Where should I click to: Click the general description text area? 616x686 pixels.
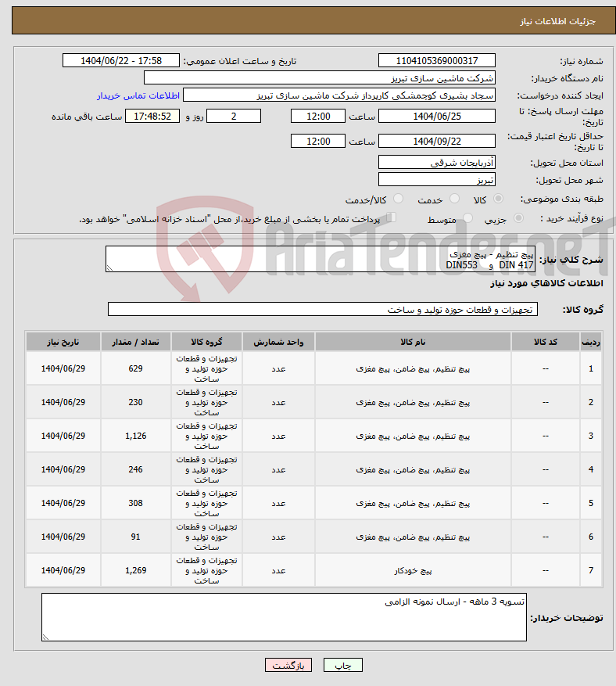(321, 260)
